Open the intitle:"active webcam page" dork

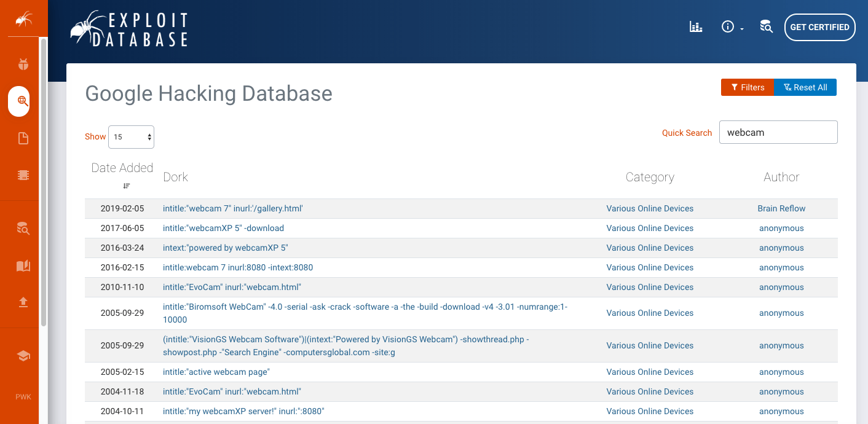point(216,372)
